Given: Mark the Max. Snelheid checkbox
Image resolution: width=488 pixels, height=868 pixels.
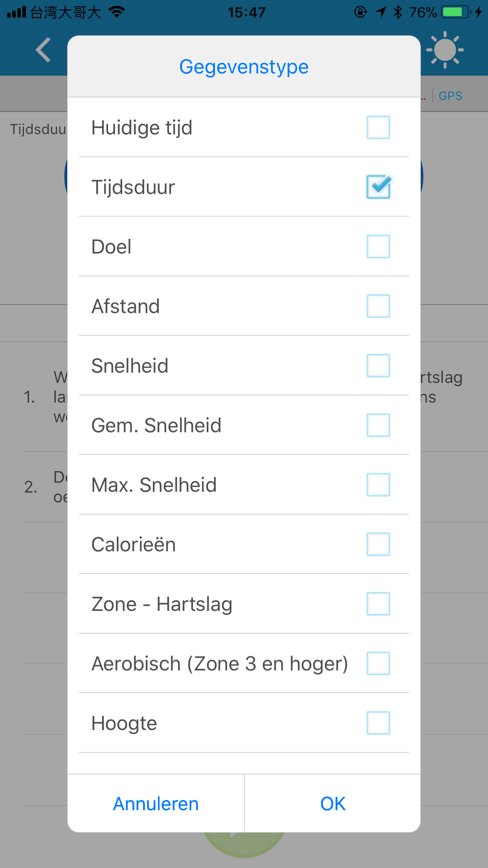Looking at the screenshot, I should click(x=378, y=485).
